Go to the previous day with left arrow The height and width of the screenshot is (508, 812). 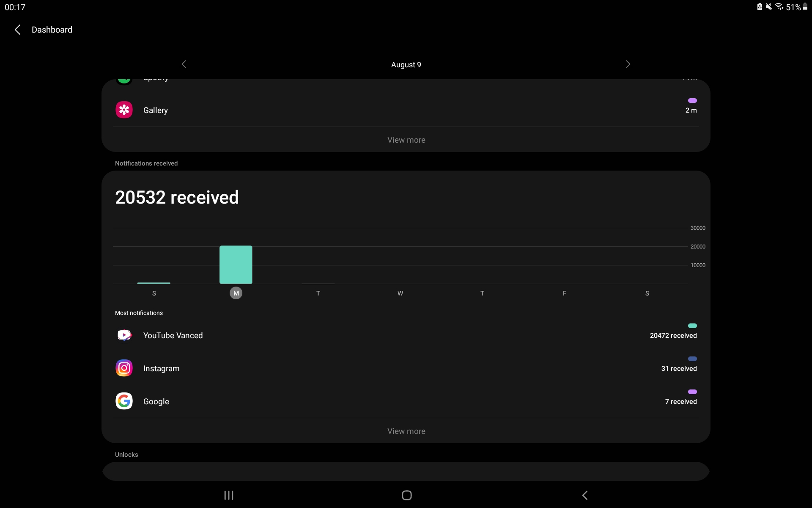pos(184,64)
